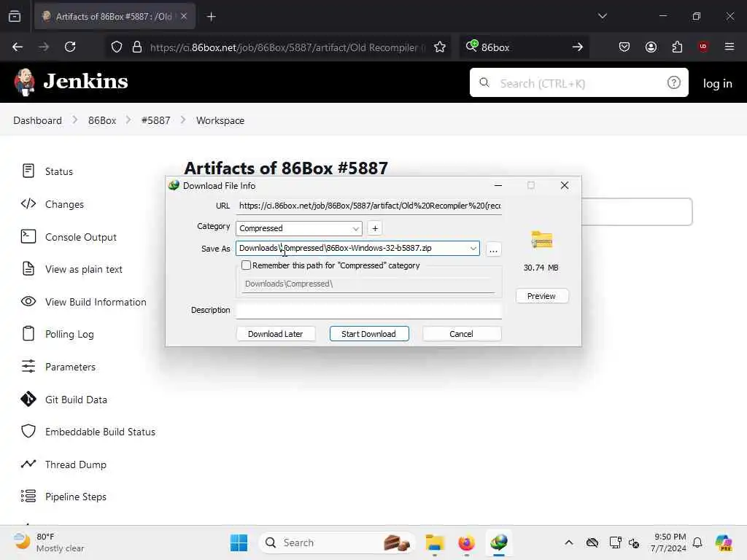Open the Firefox View icon at top left
This screenshot has height=560, width=747.
click(15, 16)
